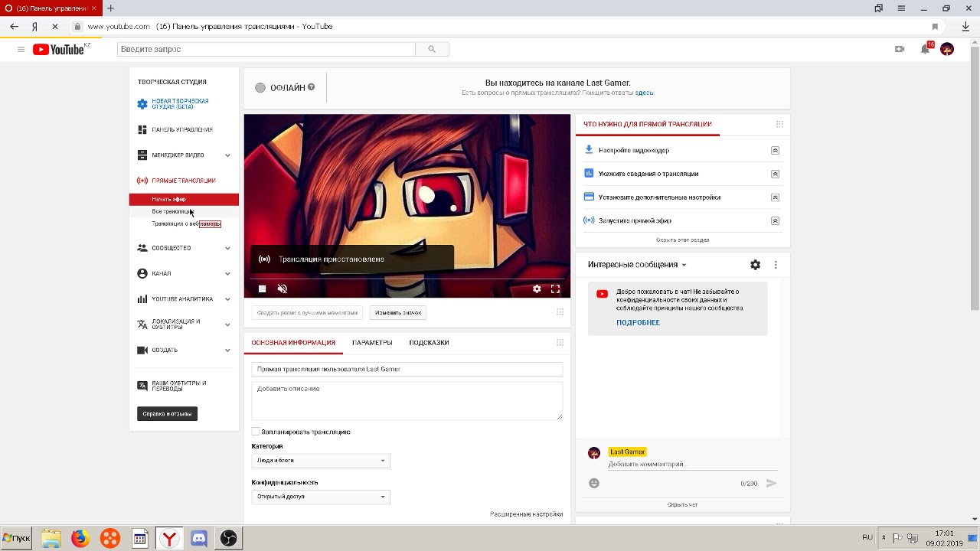
Task: Check Запланировать трансляцию checkbox
Action: click(256, 432)
